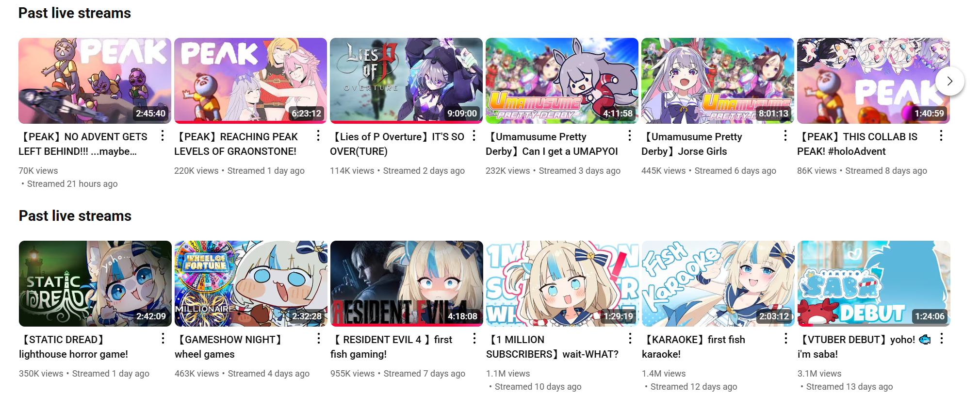Image resolution: width=980 pixels, height=396 pixels.
Task: Open the Lies of P Overture thumbnail
Action: click(x=406, y=81)
